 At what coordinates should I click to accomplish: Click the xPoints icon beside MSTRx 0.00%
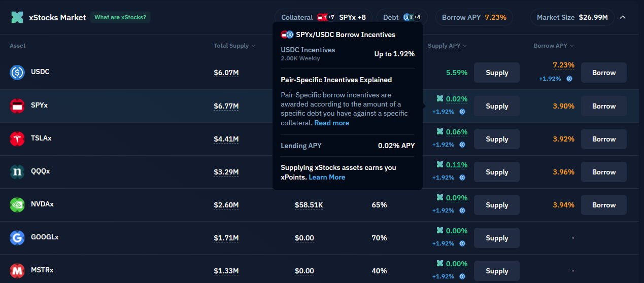tap(440, 264)
